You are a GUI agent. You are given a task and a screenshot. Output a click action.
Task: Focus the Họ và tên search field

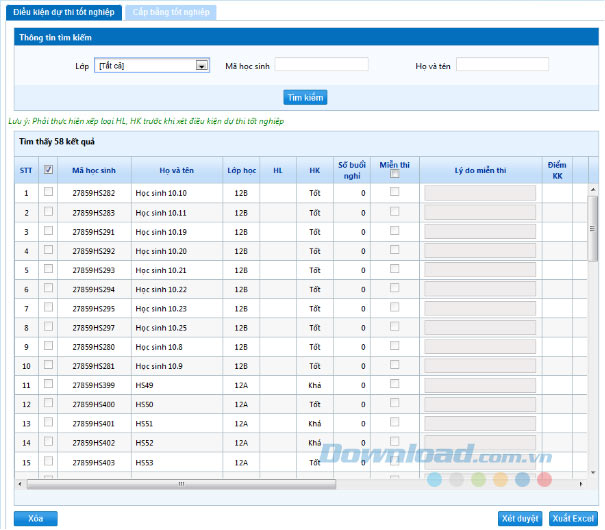click(502, 65)
